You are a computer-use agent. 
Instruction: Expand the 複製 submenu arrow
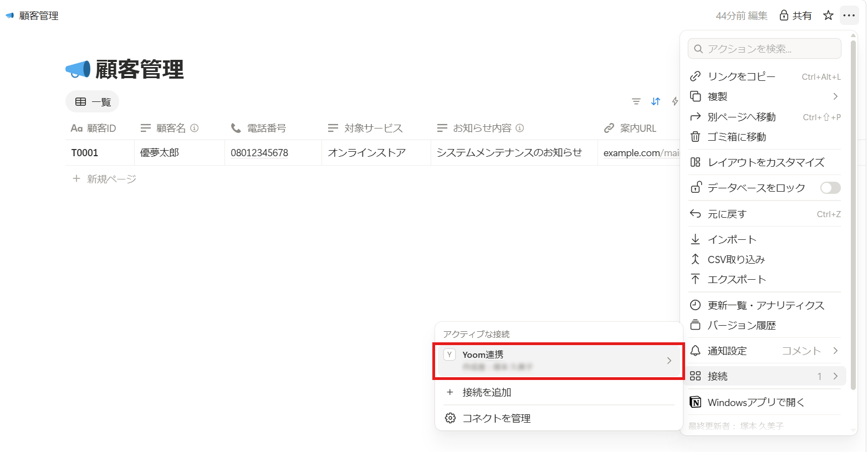[x=835, y=96]
